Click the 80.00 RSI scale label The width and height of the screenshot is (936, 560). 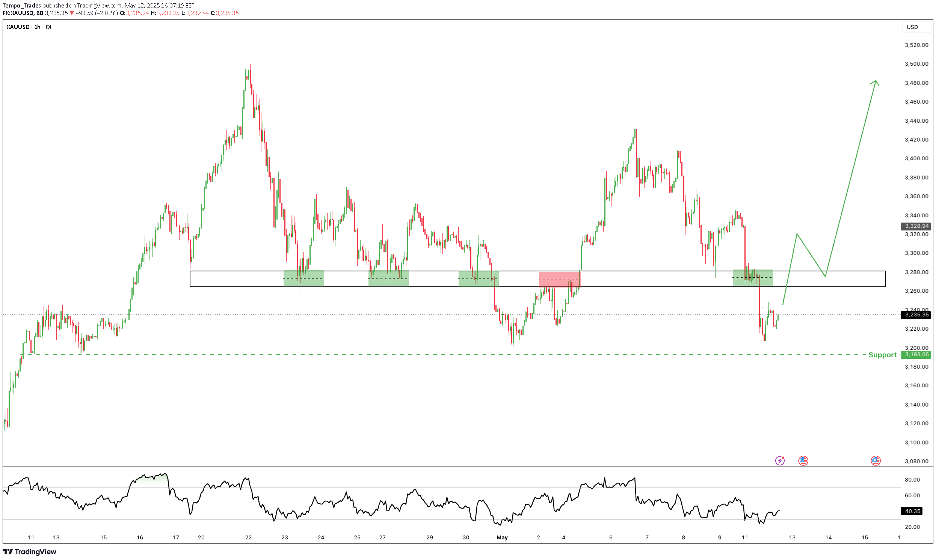(913, 480)
